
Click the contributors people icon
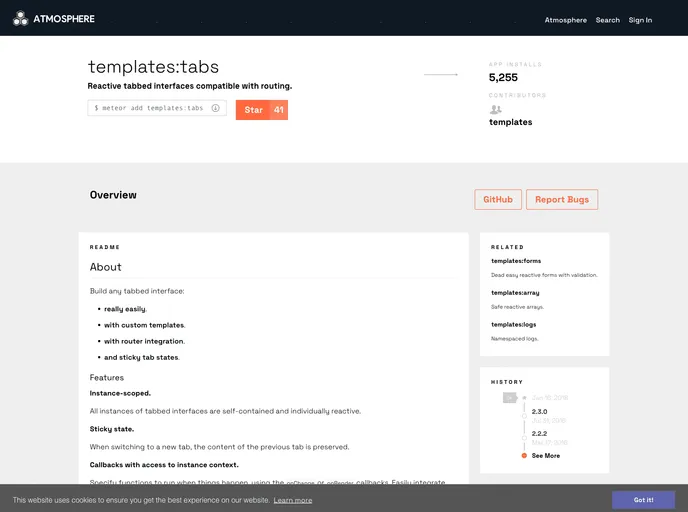tap(496, 110)
